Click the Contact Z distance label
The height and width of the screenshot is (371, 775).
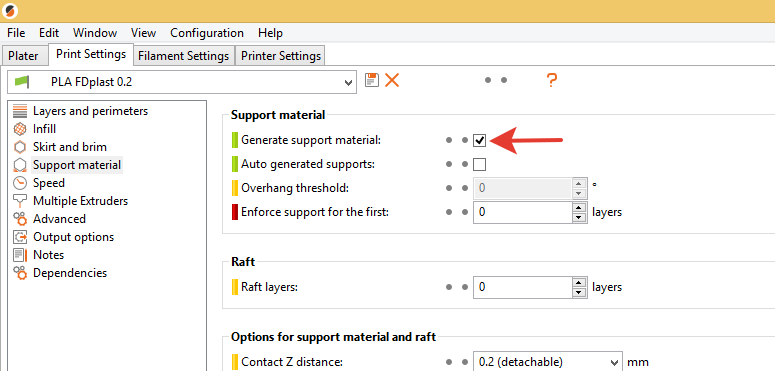point(291,362)
